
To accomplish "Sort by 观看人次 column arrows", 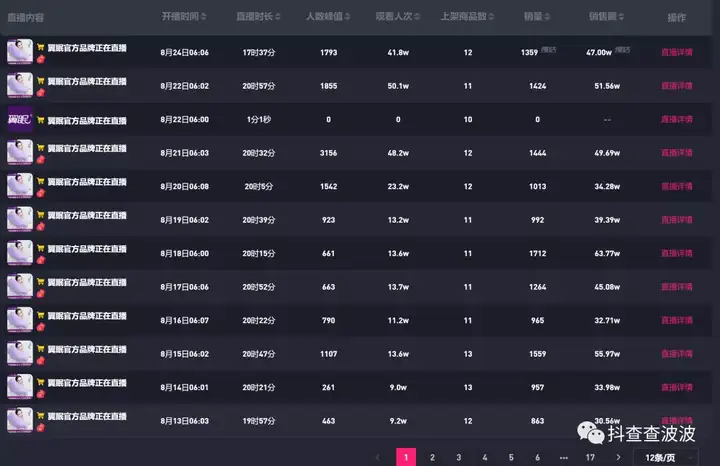I will [417, 17].
